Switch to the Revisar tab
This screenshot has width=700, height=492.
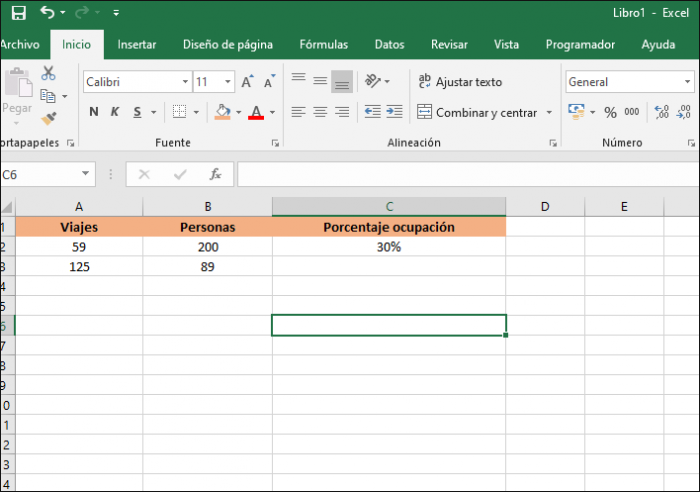(449, 44)
